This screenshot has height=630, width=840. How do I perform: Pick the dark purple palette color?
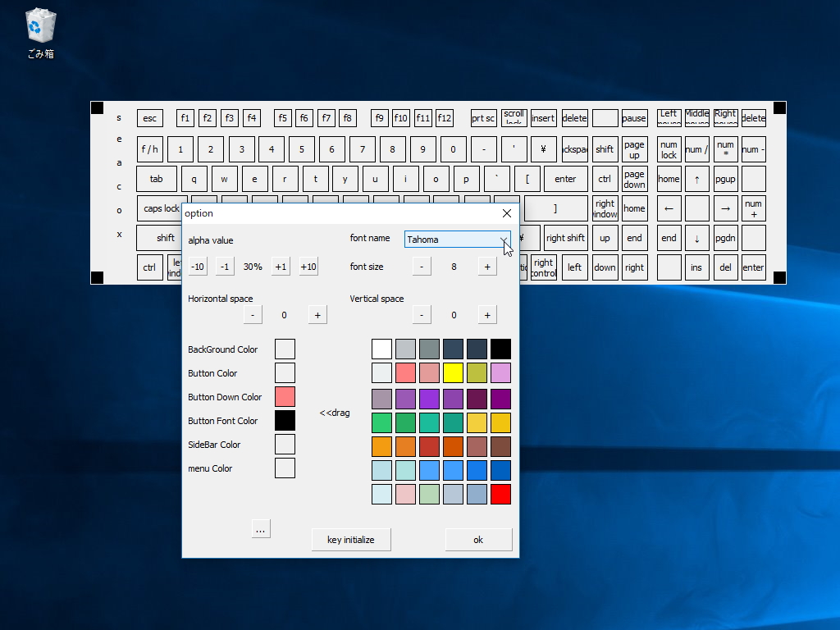(x=477, y=399)
